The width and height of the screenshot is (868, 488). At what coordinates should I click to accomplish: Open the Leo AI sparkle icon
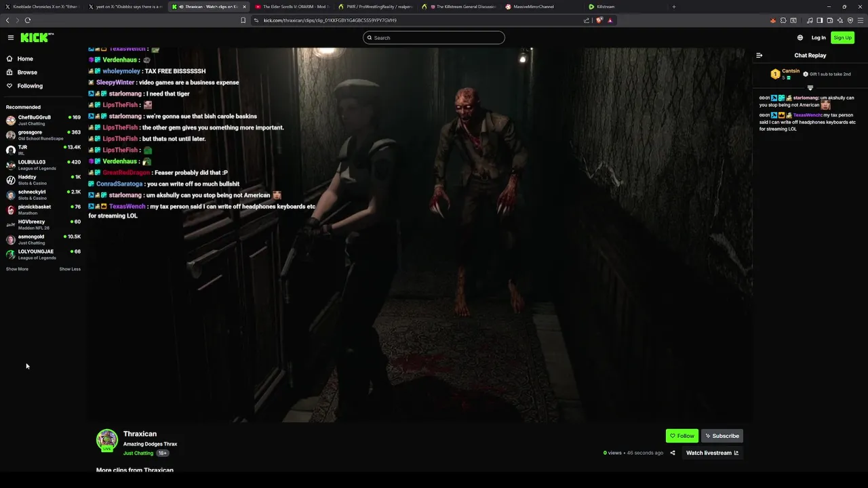840,20
